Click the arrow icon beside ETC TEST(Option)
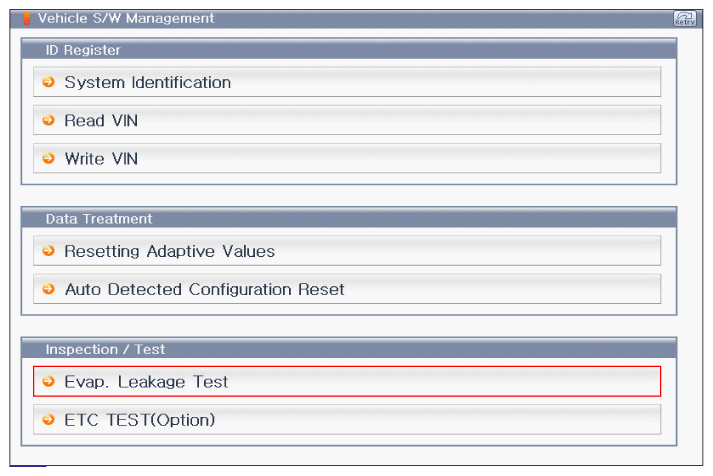 point(48,419)
